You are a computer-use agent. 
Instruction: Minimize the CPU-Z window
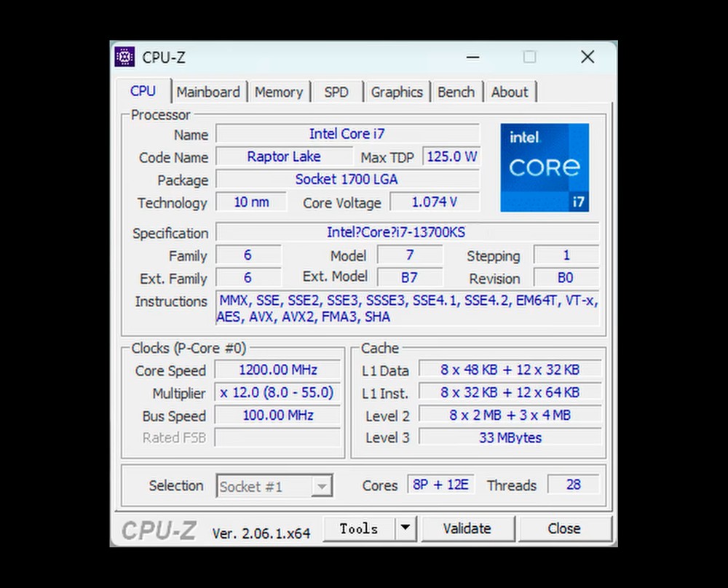click(472, 57)
